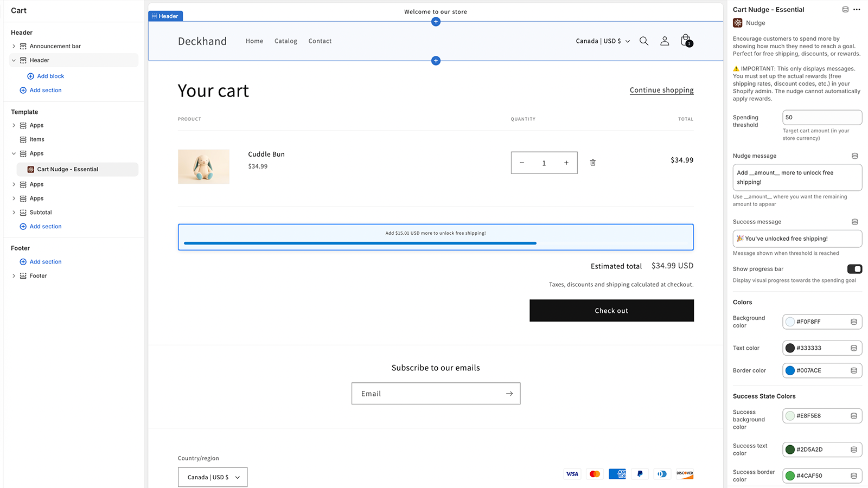Image resolution: width=868 pixels, height=488 pixels.
Task: Open the Cuddle Bun product link
Action: (x=266, y=155)
